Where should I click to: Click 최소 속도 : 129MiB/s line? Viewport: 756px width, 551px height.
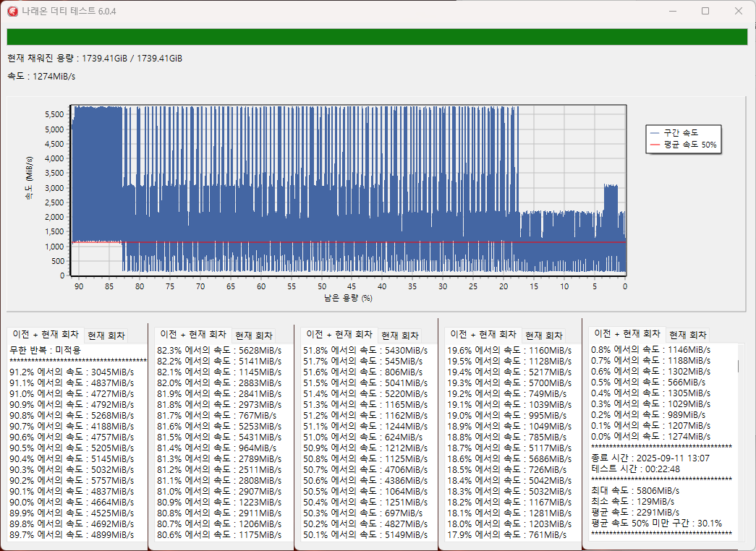click(632, 502)
